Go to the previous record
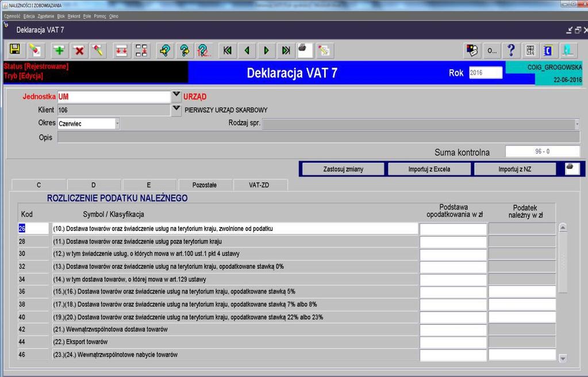Viewport: 588px width, 377px height. (x=247, y=50)
